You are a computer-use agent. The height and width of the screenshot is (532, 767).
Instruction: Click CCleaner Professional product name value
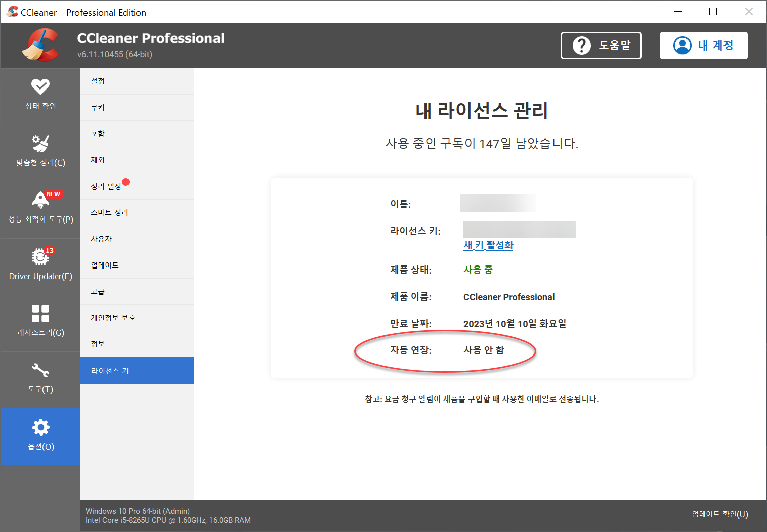(509, 297)
